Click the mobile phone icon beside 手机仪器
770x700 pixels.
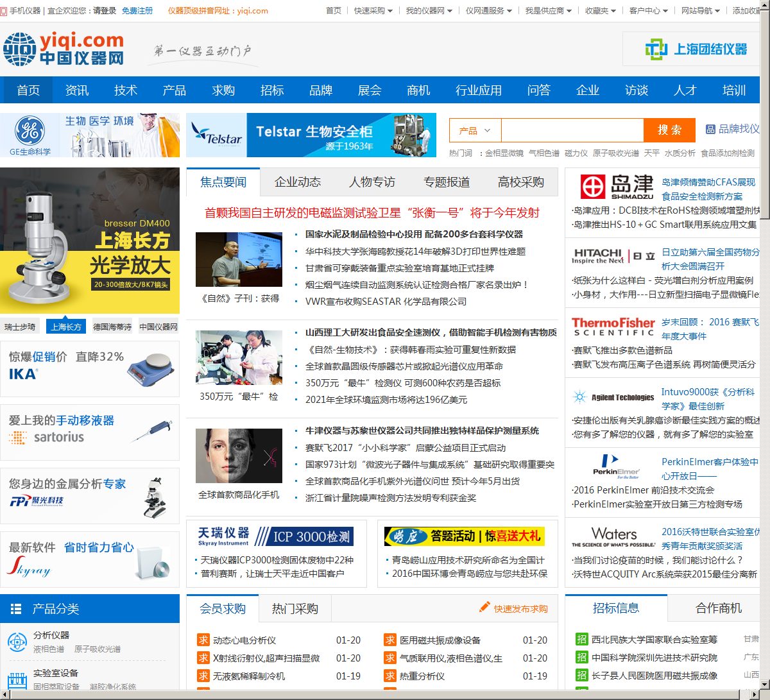(4, 11)
